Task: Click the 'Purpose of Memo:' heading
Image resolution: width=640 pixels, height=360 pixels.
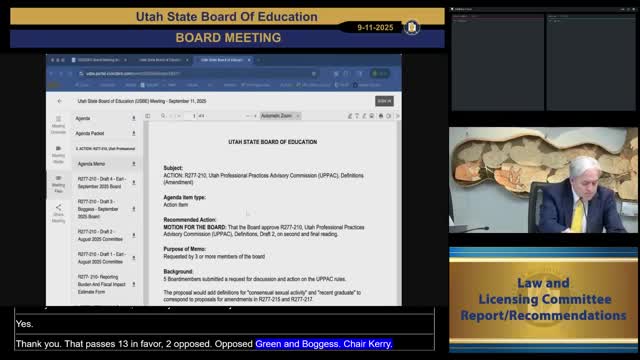Action: click(x=184, y=249)
